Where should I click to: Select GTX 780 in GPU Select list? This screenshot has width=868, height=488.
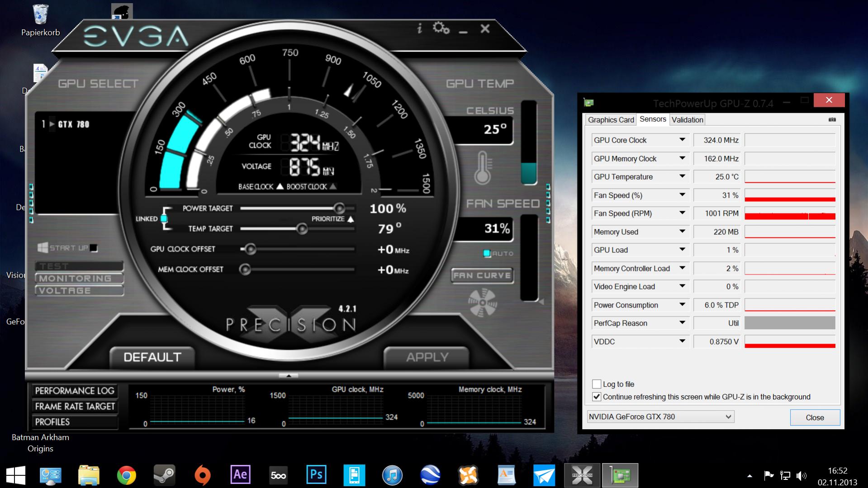click(66, 124)
